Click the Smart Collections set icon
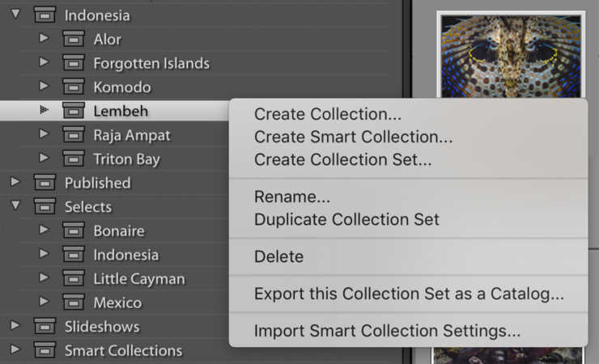Viewport: 599px width, 364px height. point(45,351)
